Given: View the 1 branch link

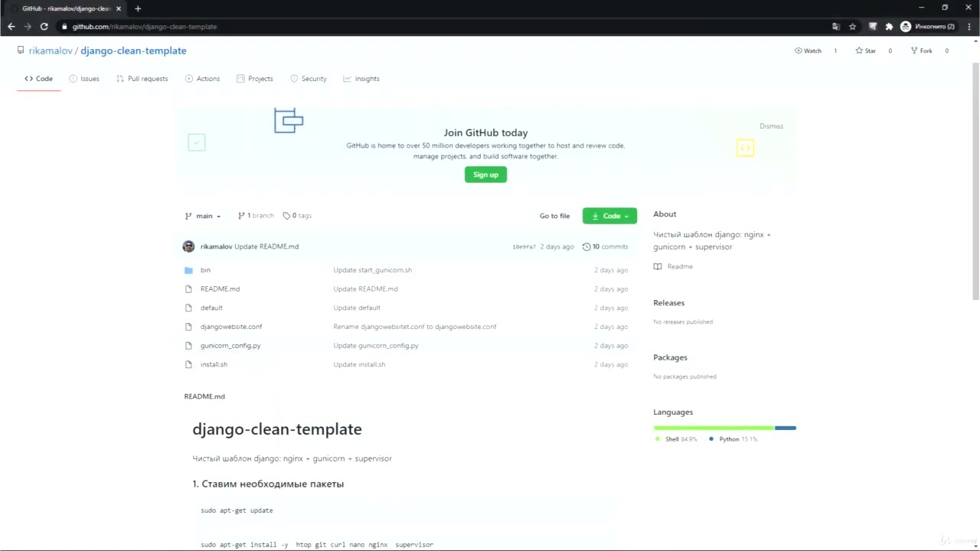Looking at the screenshot, I should [256, 216].
